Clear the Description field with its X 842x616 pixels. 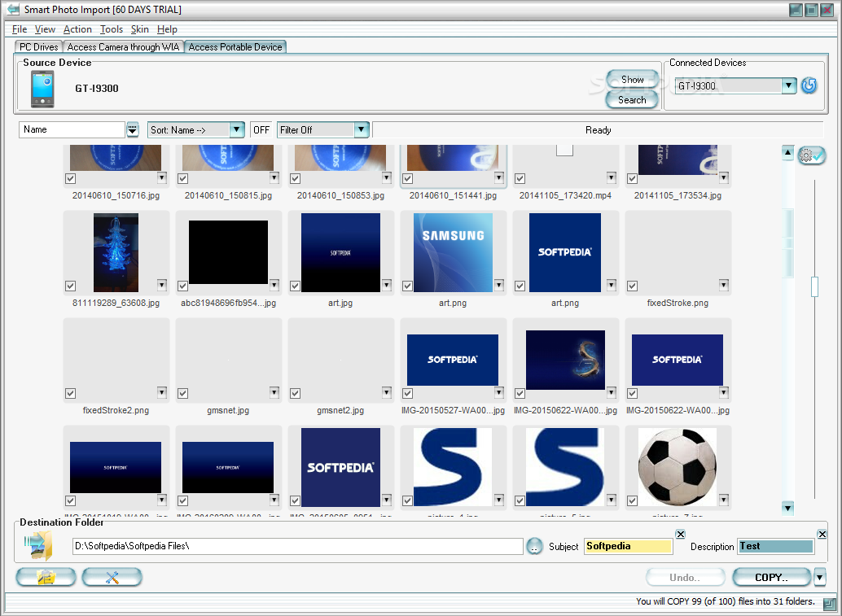click(822, 534)
